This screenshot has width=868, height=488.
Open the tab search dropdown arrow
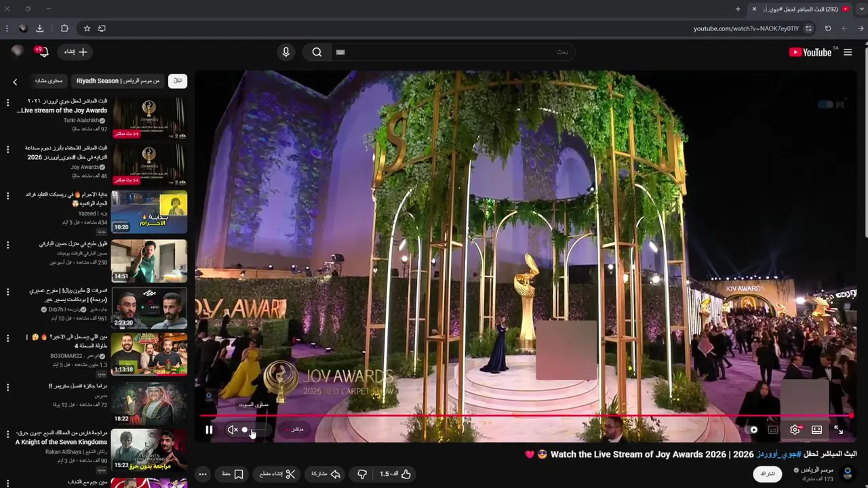click(x=861, y=9)
